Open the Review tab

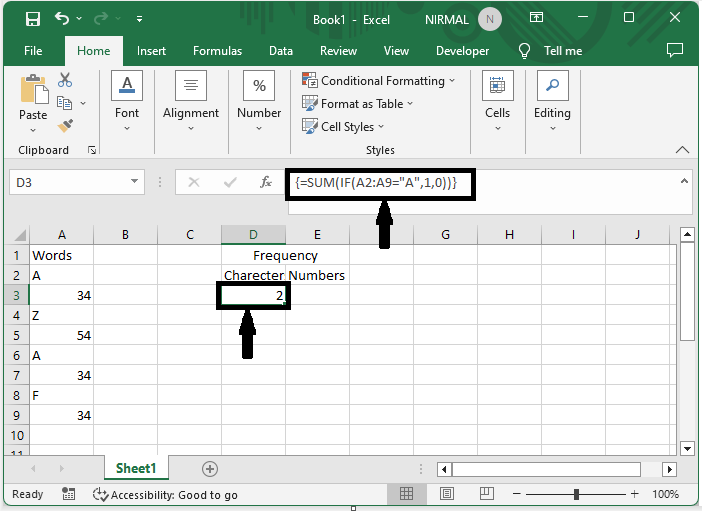click(x=338, y=51)
